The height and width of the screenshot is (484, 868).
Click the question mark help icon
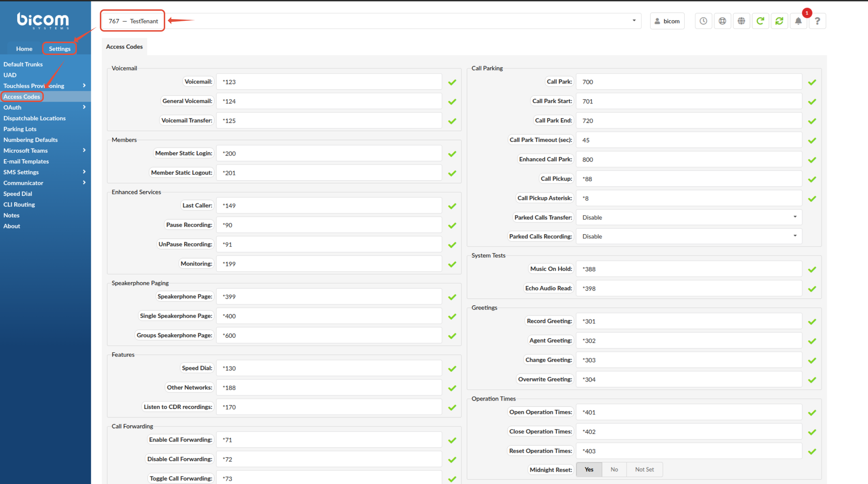point(817,21)
